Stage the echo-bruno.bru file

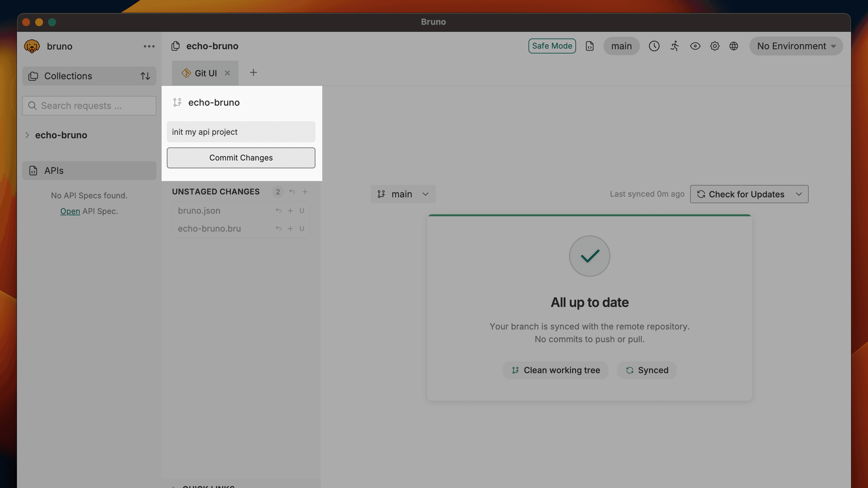tap(290, 228)
